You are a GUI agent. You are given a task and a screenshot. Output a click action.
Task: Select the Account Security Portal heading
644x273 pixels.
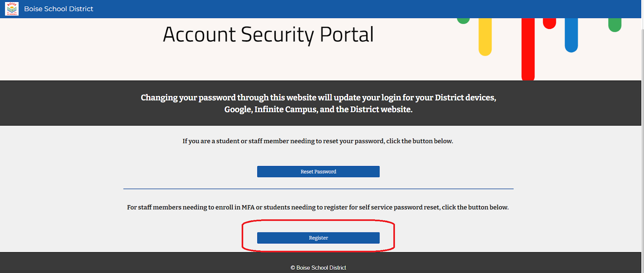click(268, 35)
